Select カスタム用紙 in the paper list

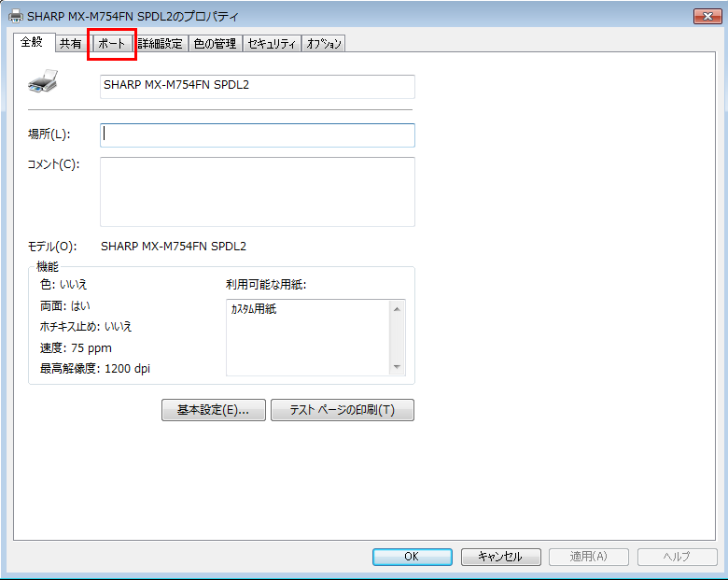tap(254, 309)
